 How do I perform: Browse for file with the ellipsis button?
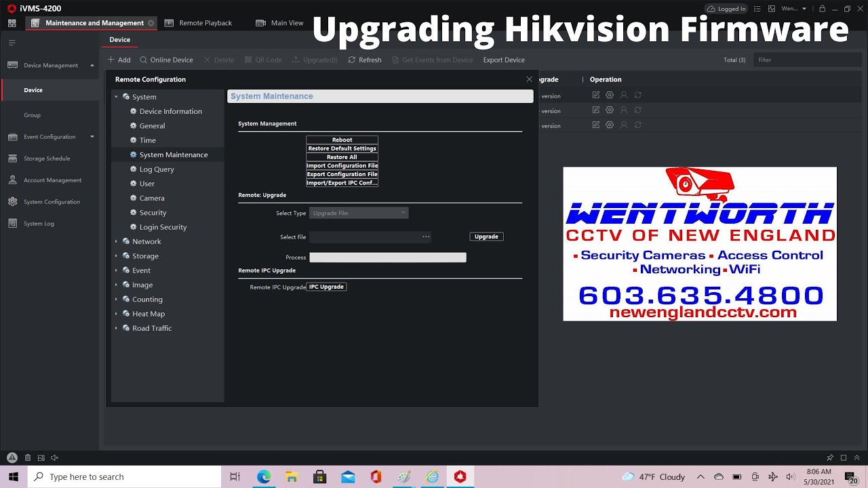click(x=426, y=237)
